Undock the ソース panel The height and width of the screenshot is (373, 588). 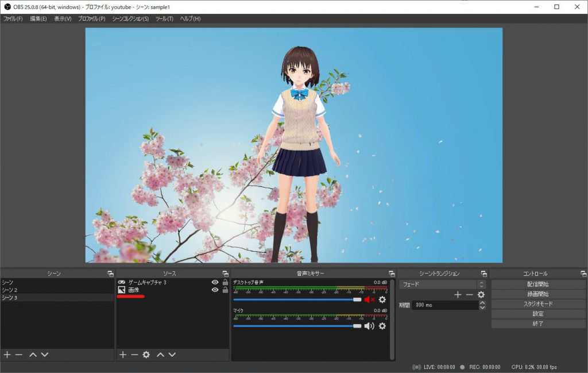[225, 274]
